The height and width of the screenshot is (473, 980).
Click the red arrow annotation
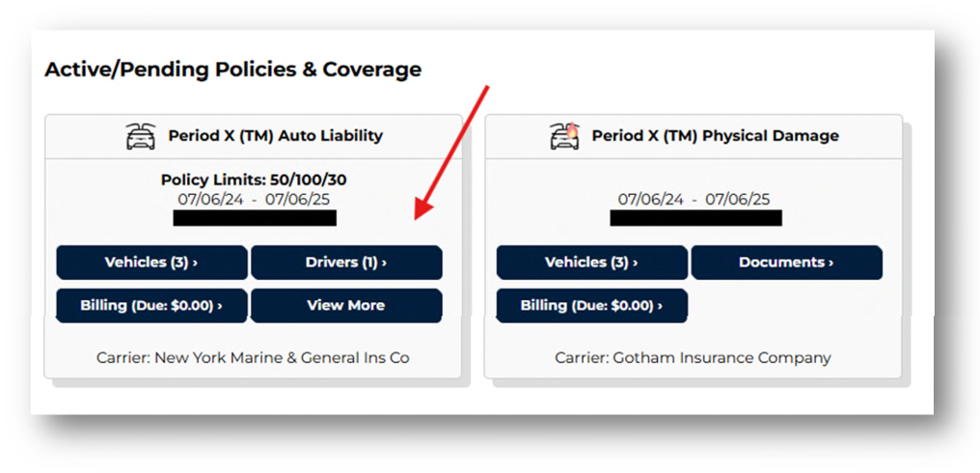[x=451, y=153]
